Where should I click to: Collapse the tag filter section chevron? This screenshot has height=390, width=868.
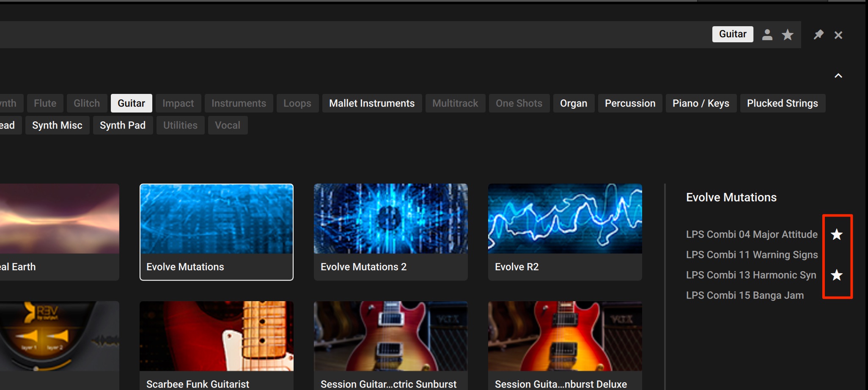838,76
